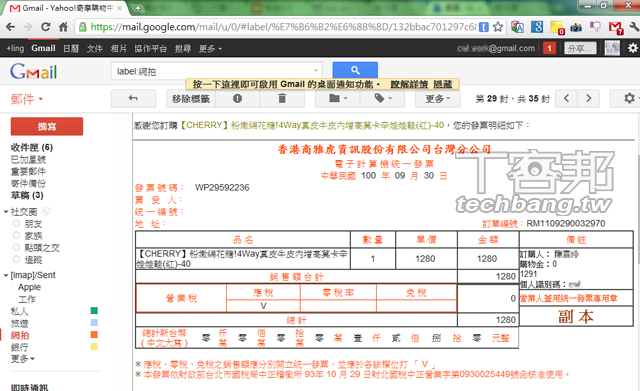Open labels tag menu
This screenshot has width=640, height=391.
(x=383, y=98)
